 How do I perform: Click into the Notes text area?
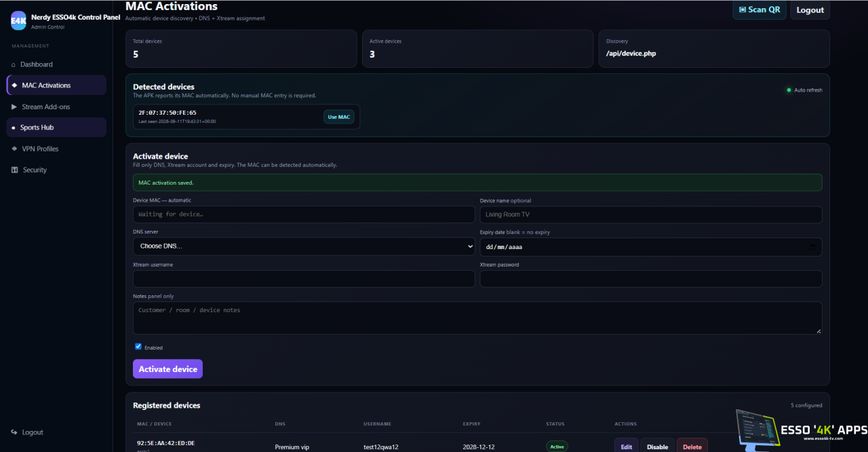pos(477,318)
